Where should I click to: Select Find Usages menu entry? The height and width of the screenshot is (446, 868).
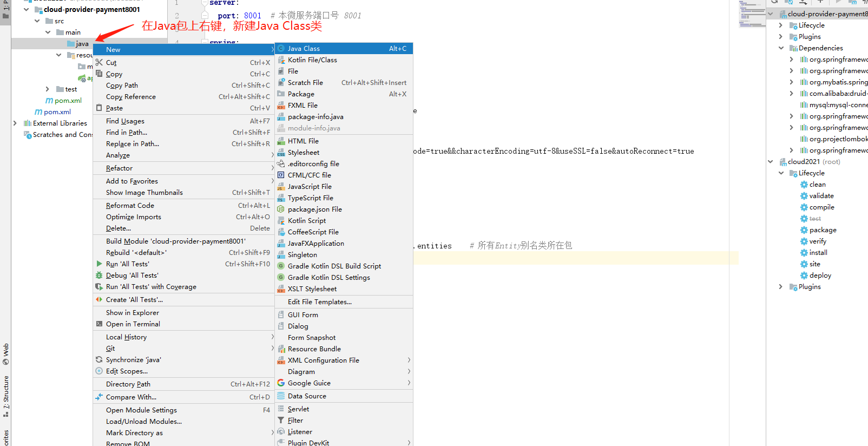pos(184,121)
